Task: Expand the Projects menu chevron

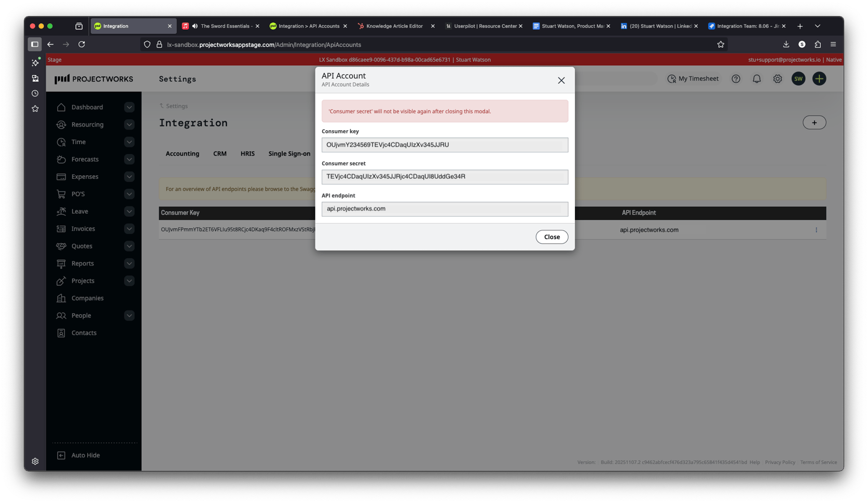Action: tap(129, 281)
